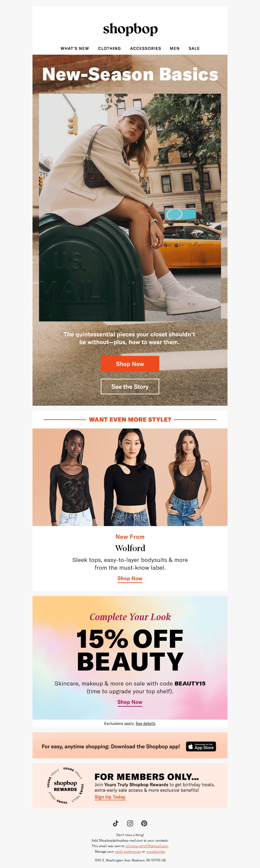Screen dimensions: 260x868
Task: Open the Pinterest social icon
Action: (x=144, y=823)
